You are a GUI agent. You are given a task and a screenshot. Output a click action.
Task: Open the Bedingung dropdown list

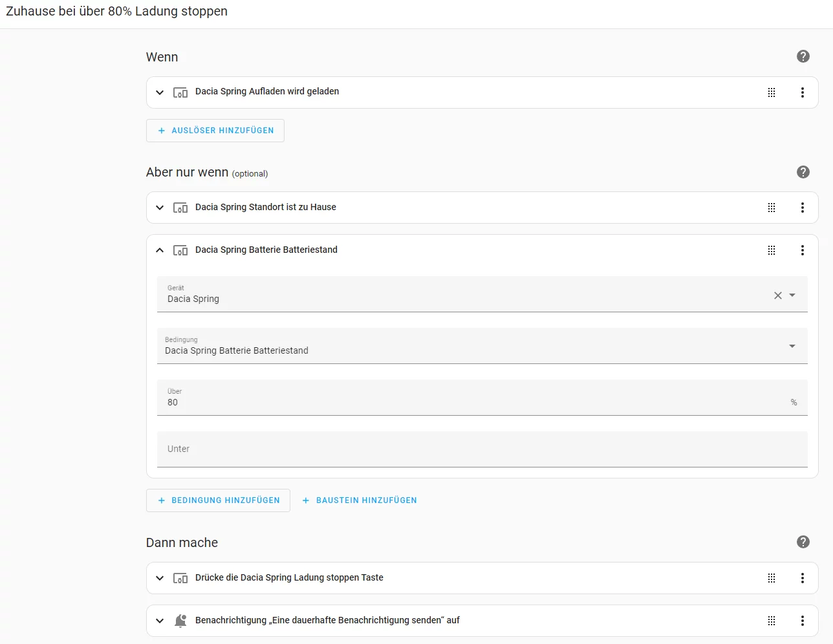[x=792, y=347]
